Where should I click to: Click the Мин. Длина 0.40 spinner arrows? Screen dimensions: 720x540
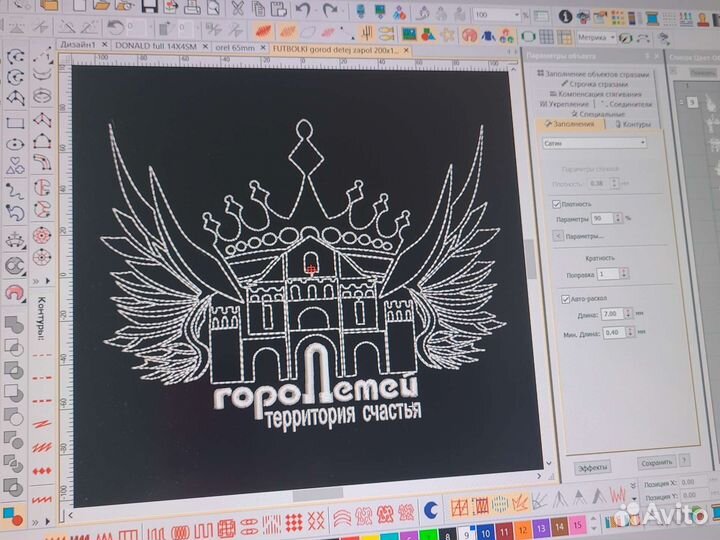pyautogui.click(x=630, y=332)
